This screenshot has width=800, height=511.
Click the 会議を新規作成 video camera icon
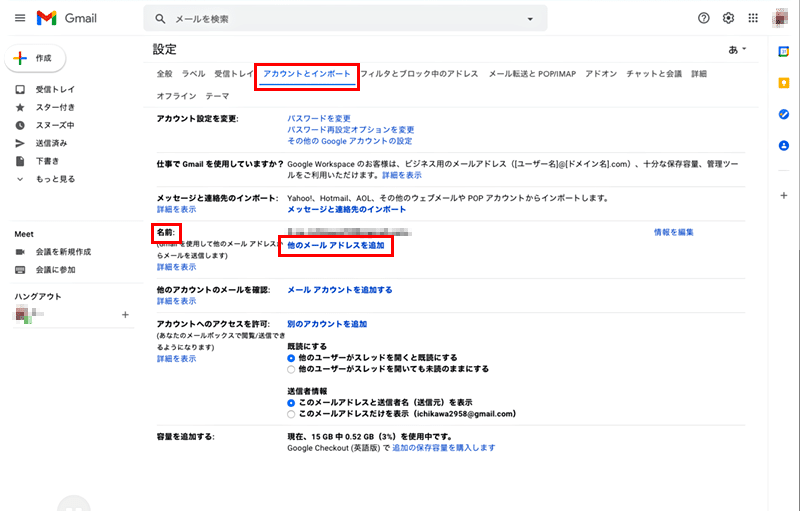coord(20,252)
